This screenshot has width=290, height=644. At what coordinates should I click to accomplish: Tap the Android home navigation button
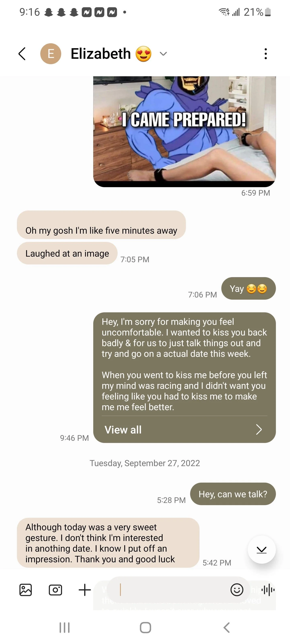pos(145,627)
